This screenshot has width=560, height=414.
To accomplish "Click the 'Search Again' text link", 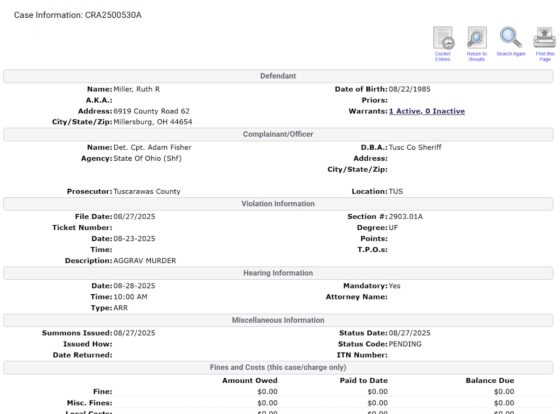I will tap(511, 54).
